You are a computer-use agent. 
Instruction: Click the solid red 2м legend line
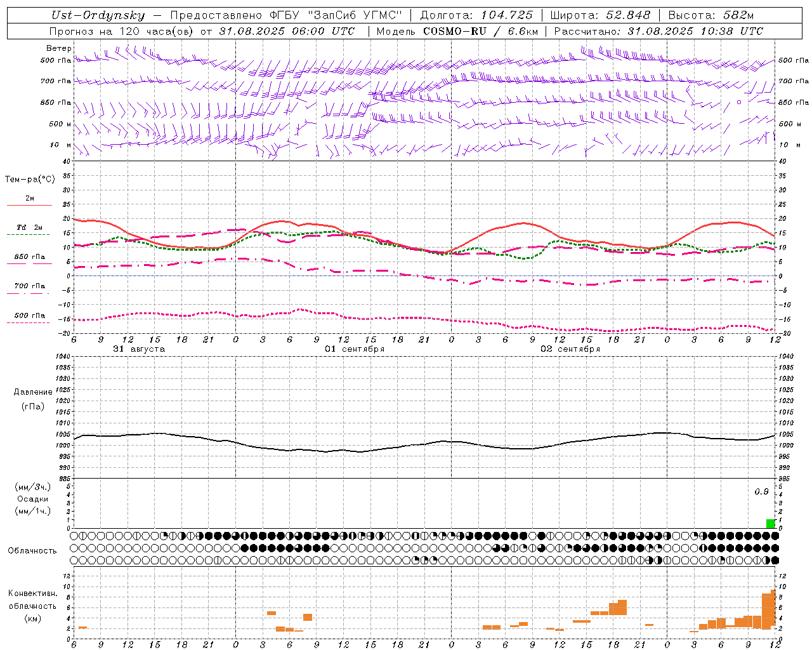click(29, 206)
